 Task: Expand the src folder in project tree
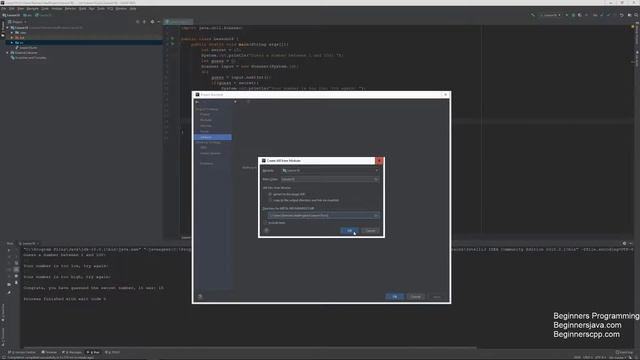(12, 42)
